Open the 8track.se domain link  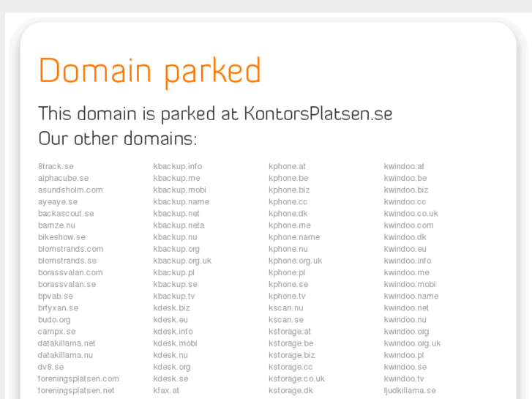56,166
